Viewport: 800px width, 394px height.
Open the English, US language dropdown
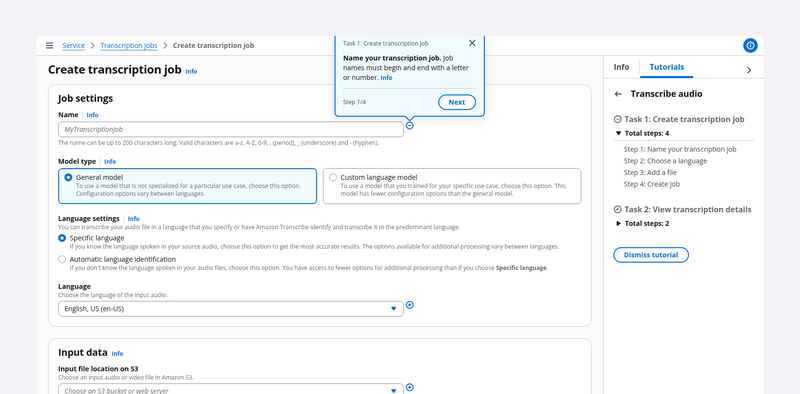click(x=231, y=309)
